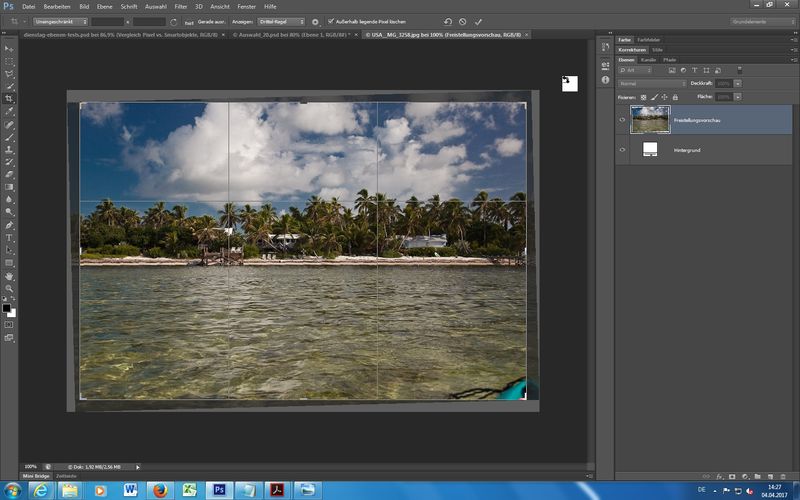Cancel the crop operation
Viewport: 800px width, 500px height.
point(463,21)
